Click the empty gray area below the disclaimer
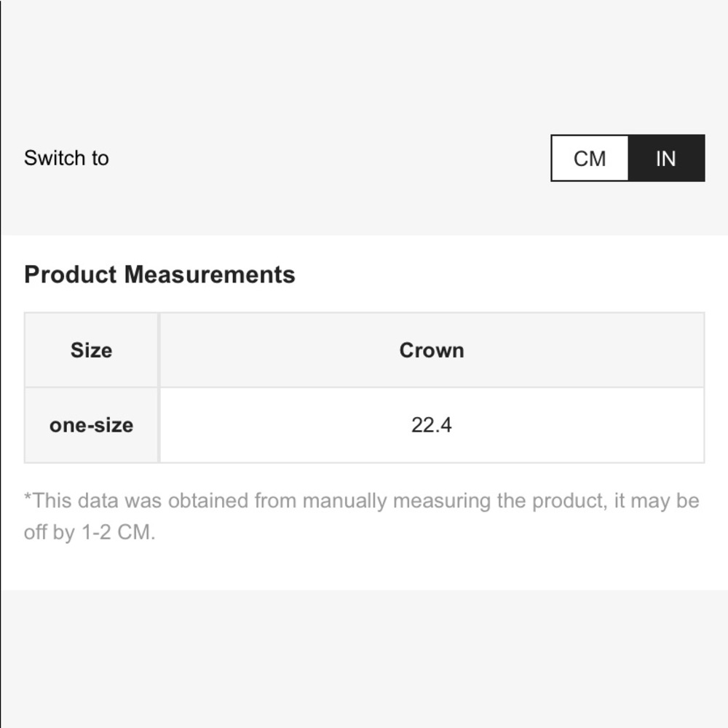Screen dimensions: 728x728 [x=364, y=660]
